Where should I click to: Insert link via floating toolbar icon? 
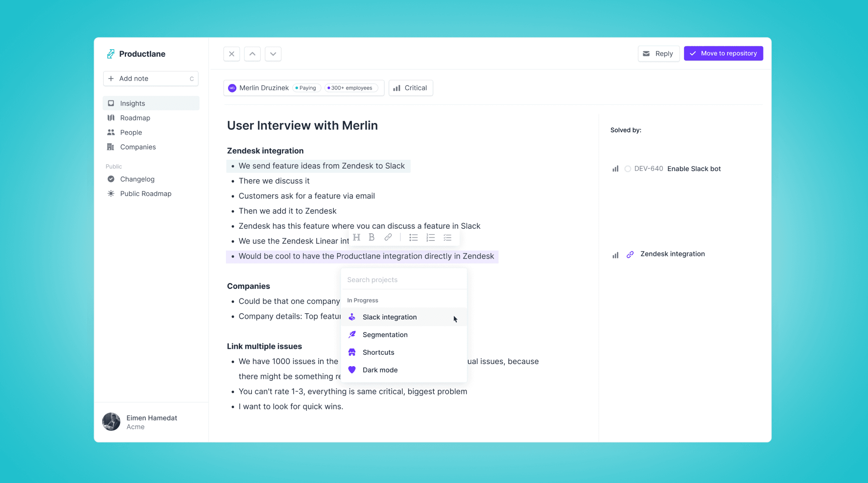coord(388,238)
